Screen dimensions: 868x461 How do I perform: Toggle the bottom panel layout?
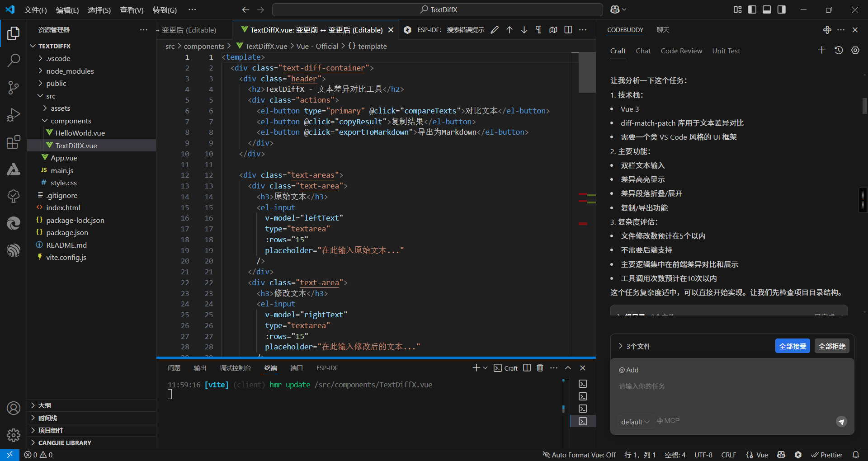767,9
